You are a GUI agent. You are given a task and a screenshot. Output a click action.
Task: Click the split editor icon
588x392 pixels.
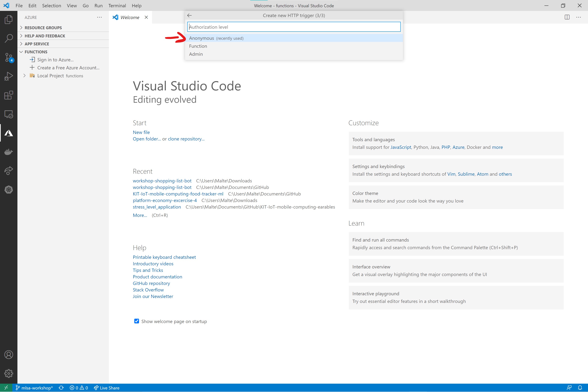567,17
